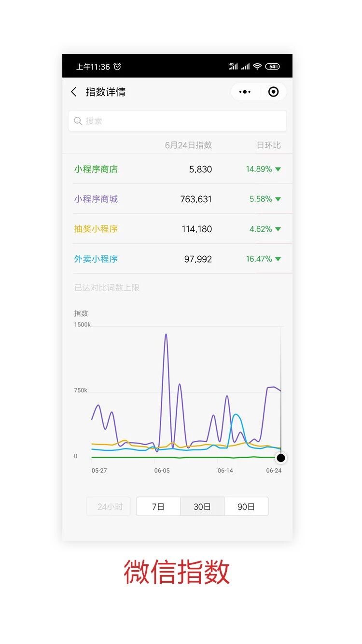
Task: Click the index value 114,180
Action: pyautogui.click(x=197, y=229)
